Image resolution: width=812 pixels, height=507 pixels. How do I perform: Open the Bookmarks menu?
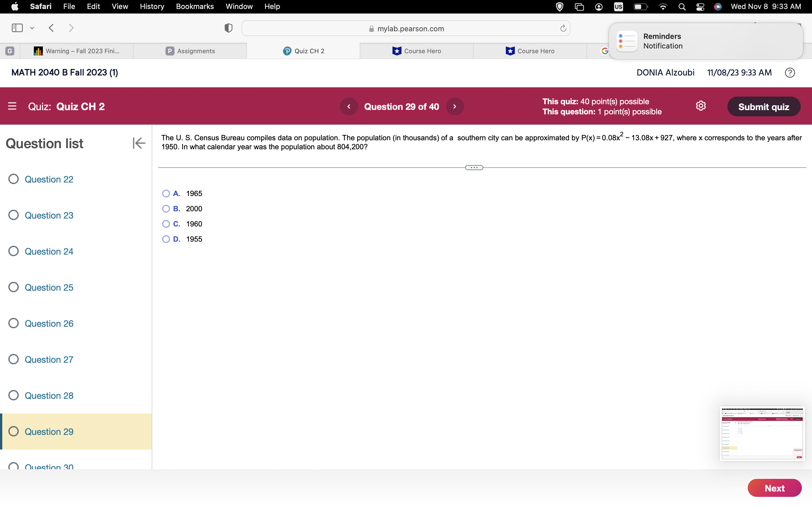pyautogui.click(x=195, y=6)
